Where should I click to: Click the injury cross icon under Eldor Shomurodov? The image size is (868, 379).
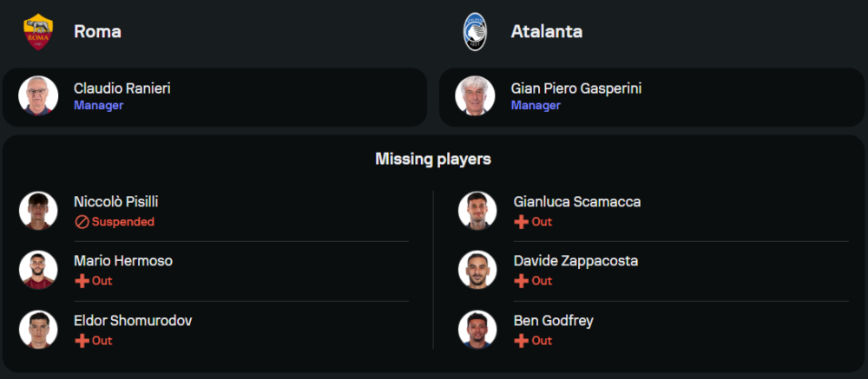click(x=82, y=341)
